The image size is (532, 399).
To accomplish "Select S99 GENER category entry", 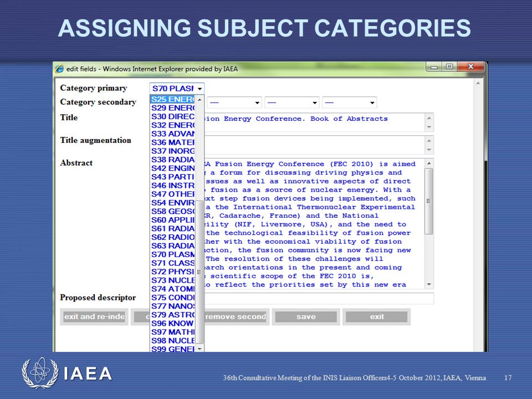I will (173, 349).
